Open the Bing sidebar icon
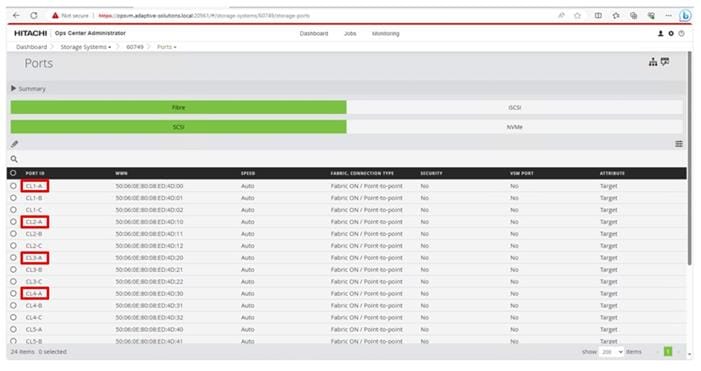701x371 pixels. click(685, 16)
